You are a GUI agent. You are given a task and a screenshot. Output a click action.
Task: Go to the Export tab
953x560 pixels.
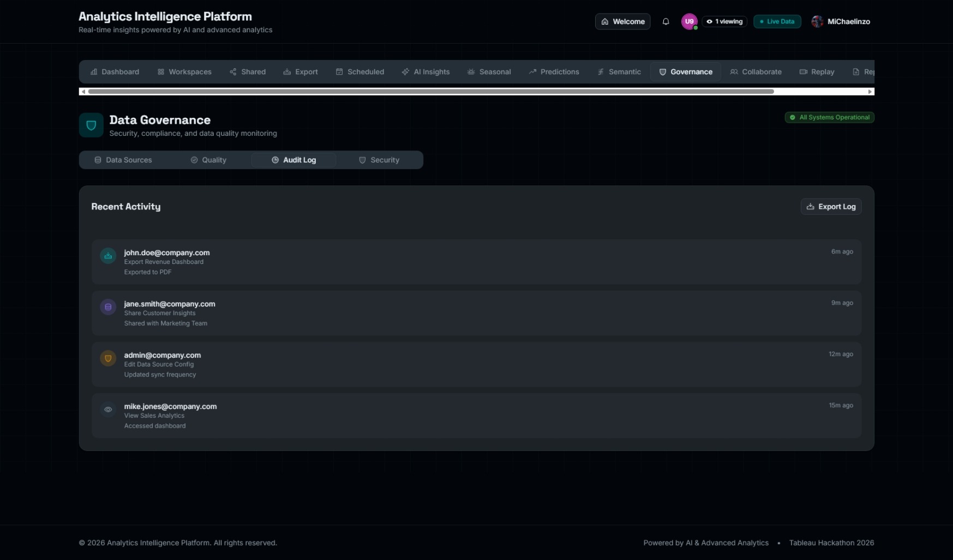[301, 72]
